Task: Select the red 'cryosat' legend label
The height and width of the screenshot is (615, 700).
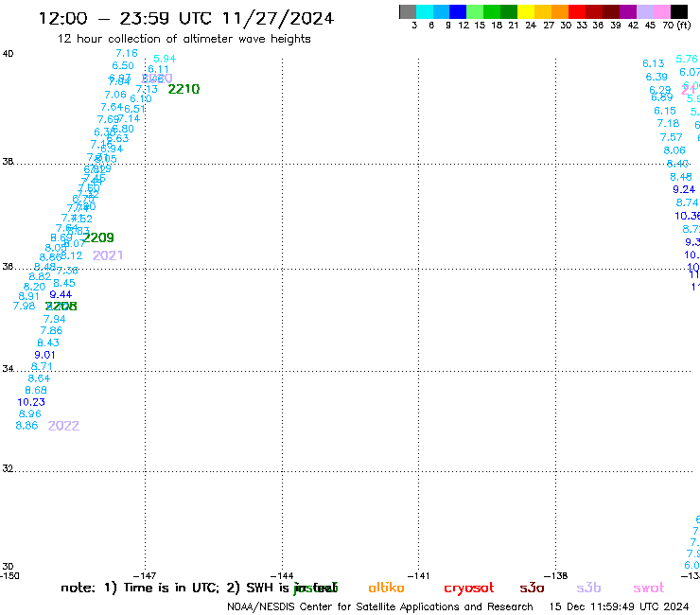Action: coord(469,589)
